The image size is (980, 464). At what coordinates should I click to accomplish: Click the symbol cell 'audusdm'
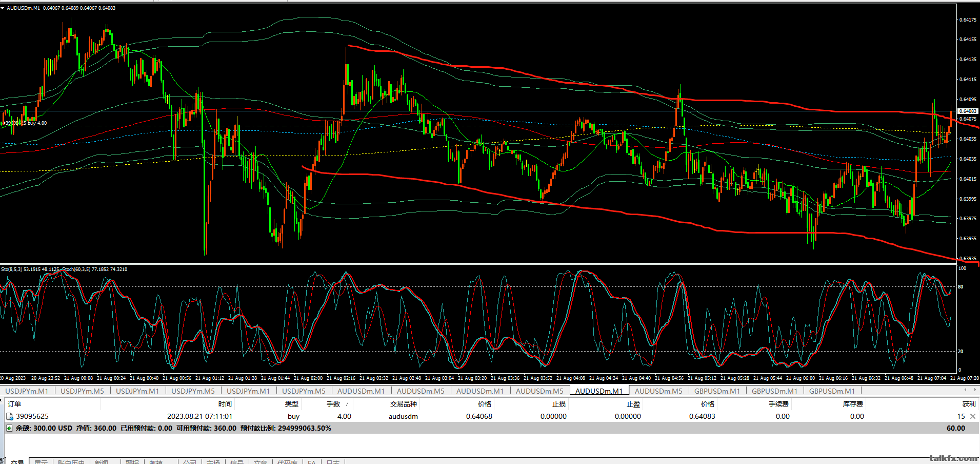tap(403, 416)
